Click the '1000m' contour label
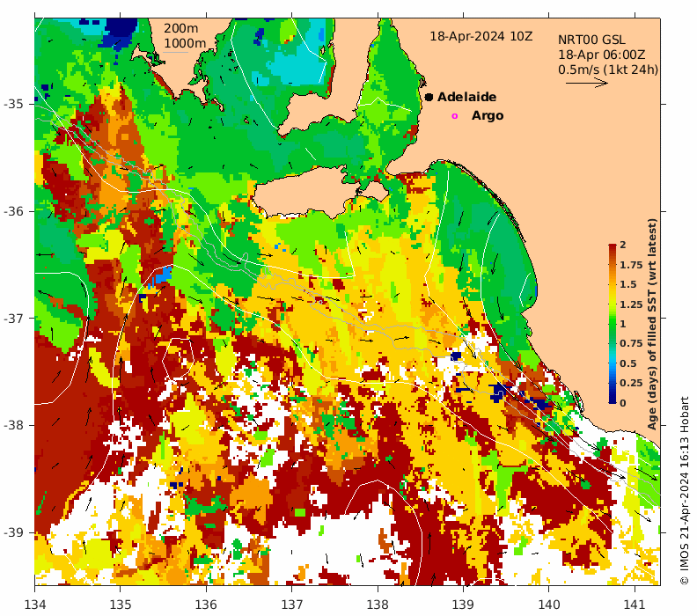The image size is (697, 616). click(185, 43)
